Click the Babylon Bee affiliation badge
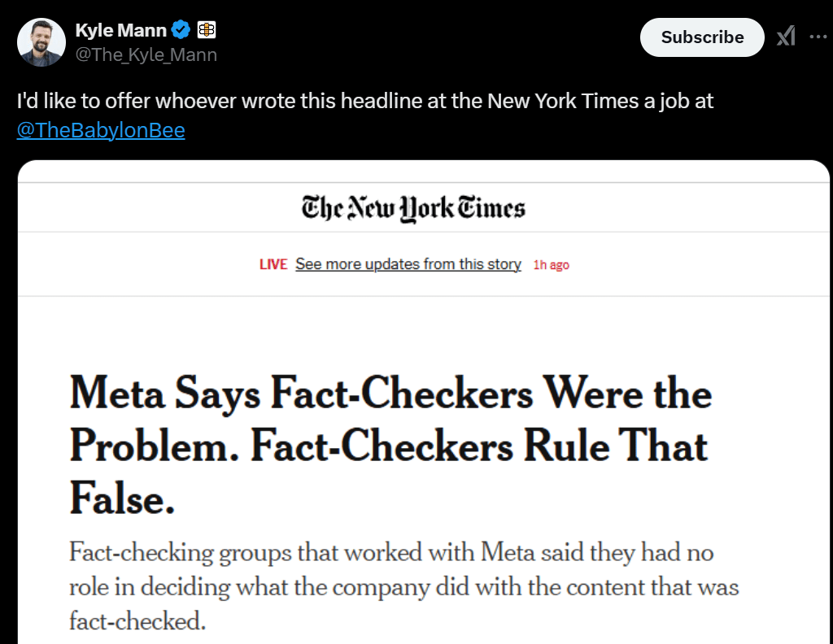833x644 pixels. click(207, 31)
